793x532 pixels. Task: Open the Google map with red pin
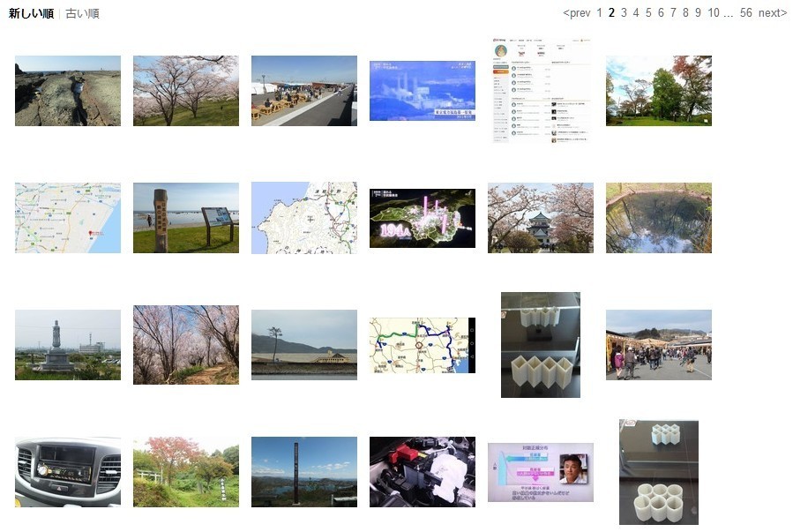pos(68,218)
